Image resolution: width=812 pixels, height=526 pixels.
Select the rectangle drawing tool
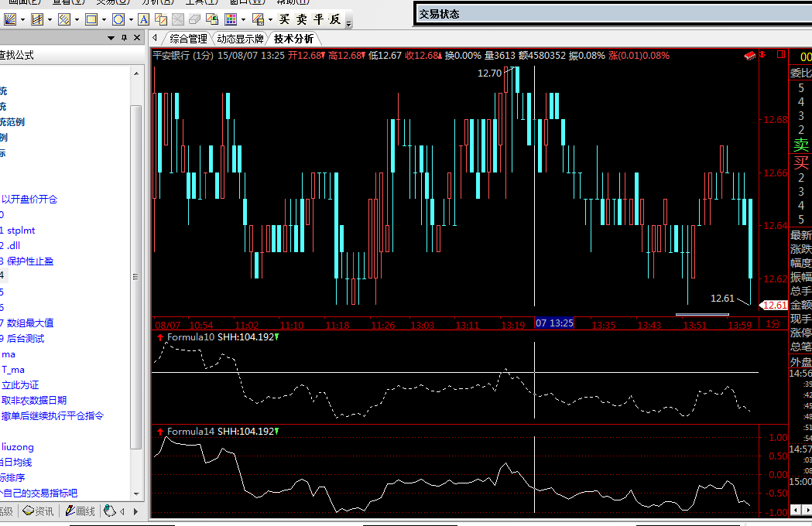91,19
